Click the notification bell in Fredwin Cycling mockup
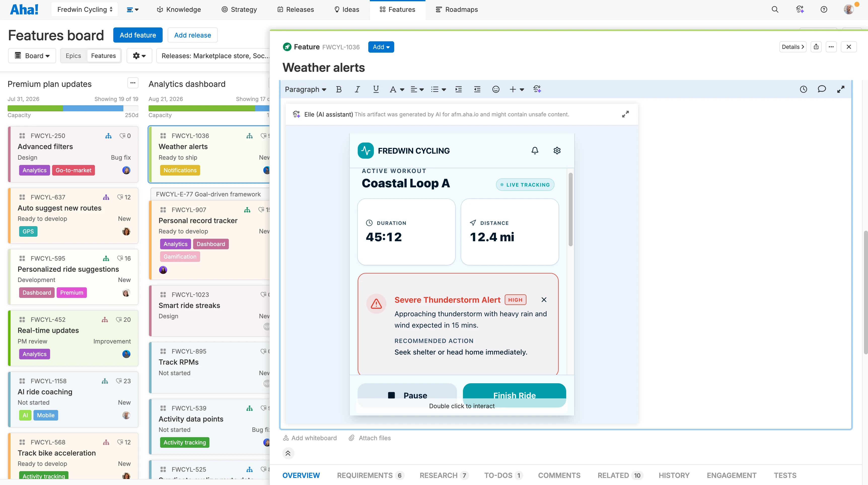Viewport: 868px width, 485px height. pyautogui.click(x=535, y=150)
